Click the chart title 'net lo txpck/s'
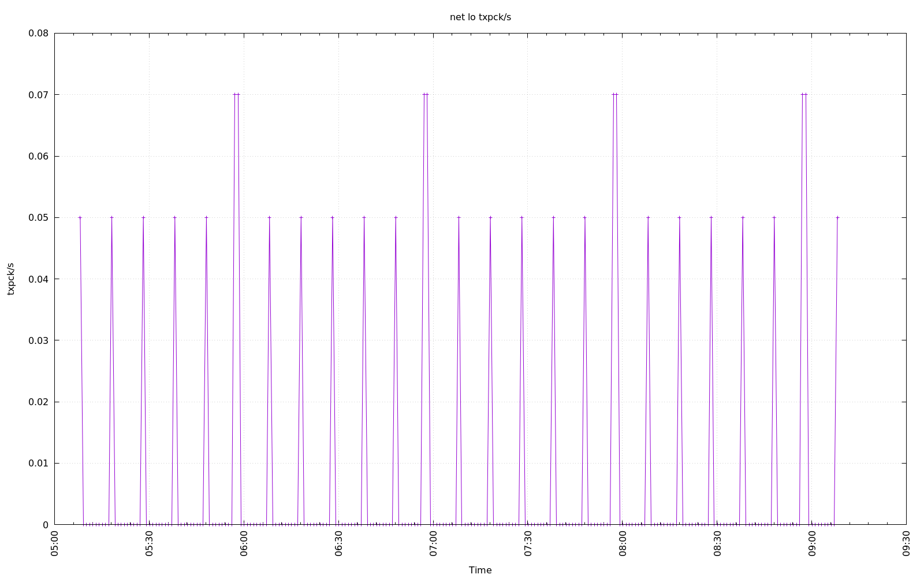Viewport: 924px width, 578px height. coord(480,17)
